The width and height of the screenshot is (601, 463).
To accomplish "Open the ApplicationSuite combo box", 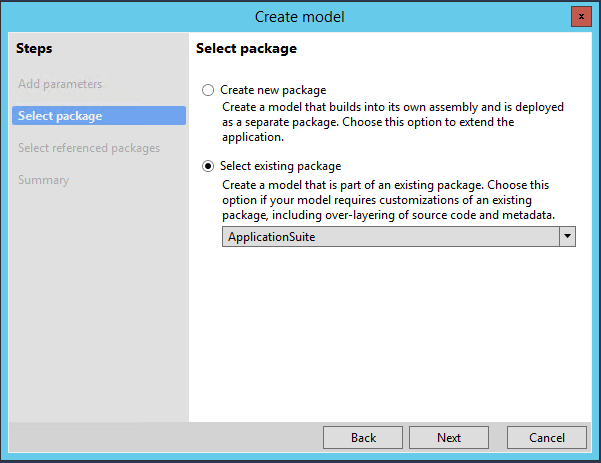I will (x=390, y=236).
